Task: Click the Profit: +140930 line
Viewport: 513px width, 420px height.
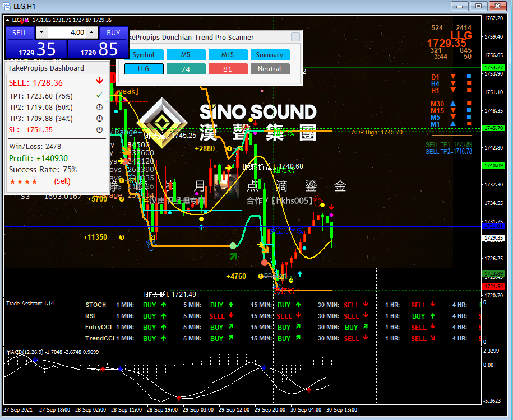Action: point(38,158)
